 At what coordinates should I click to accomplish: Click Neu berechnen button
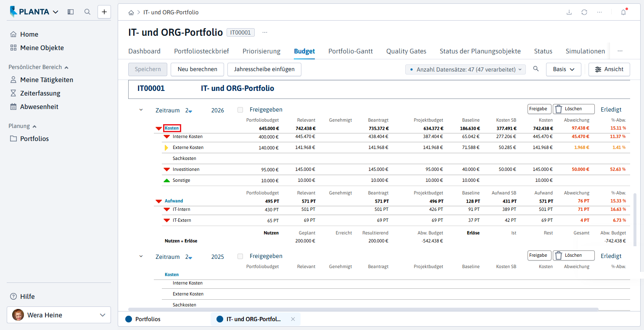tap(198, 69)
